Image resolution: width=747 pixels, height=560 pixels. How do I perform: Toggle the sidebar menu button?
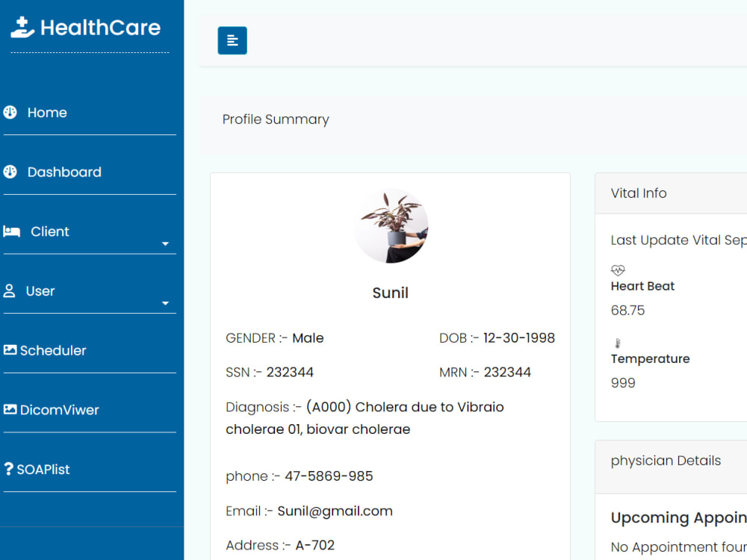point(232,40)
